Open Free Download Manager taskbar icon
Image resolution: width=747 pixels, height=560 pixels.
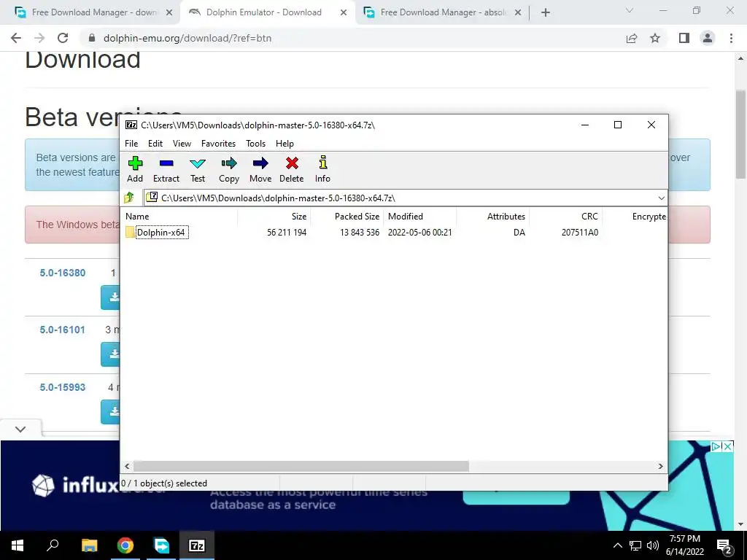pyautogui.click(x=161, y=545)
